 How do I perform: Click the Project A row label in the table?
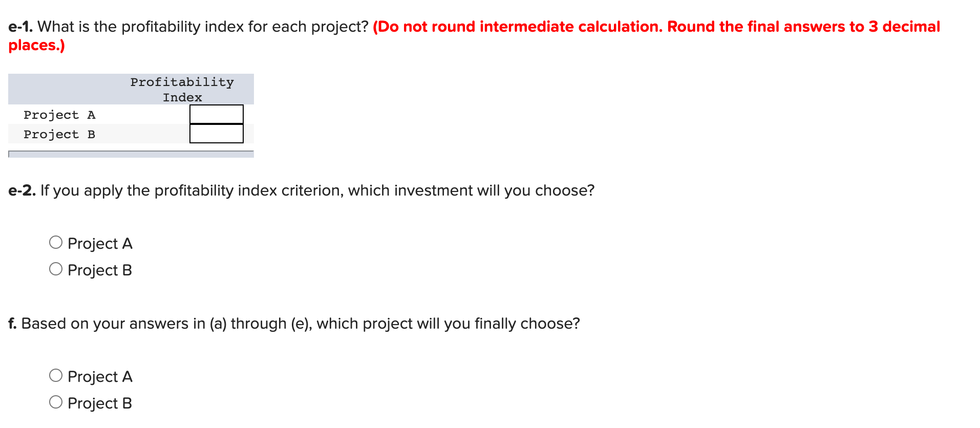coord(59,115)
